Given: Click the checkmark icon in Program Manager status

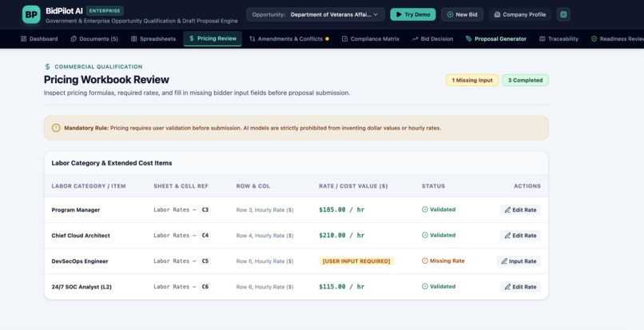Looking at the screenshot, I should tap(425, 209).
